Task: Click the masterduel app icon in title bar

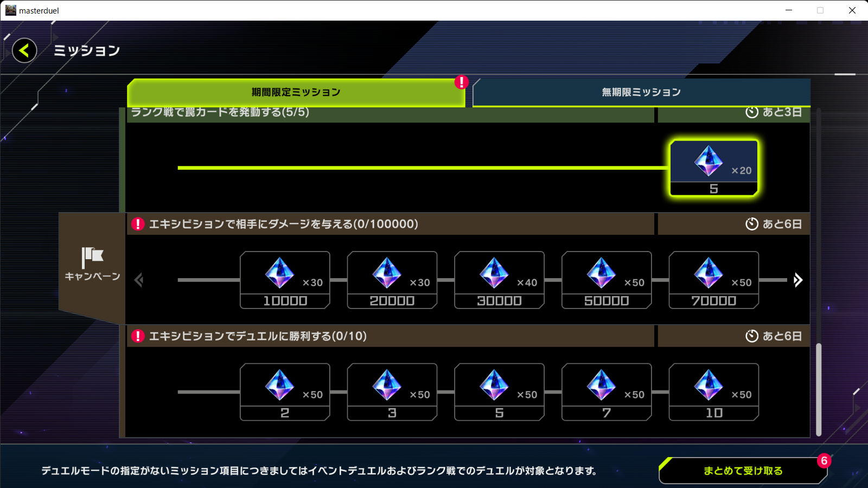Action: (x=11, y=10)
